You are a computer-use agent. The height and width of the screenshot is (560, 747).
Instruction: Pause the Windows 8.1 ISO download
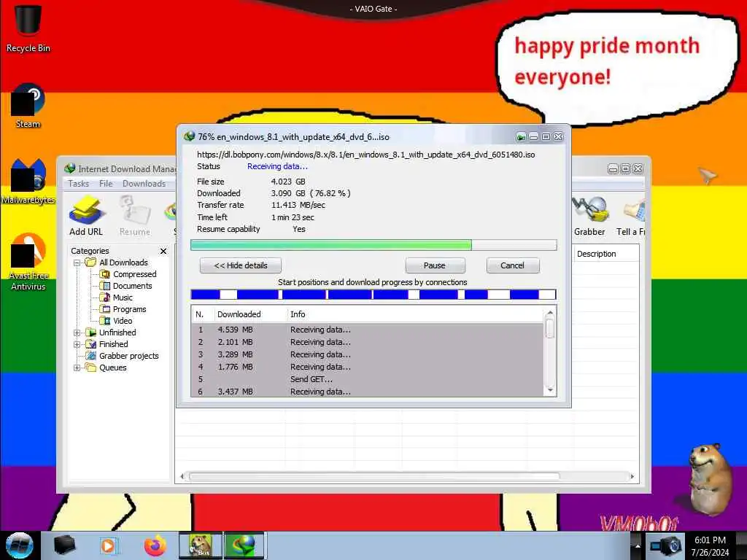click(x=435, y=265)
